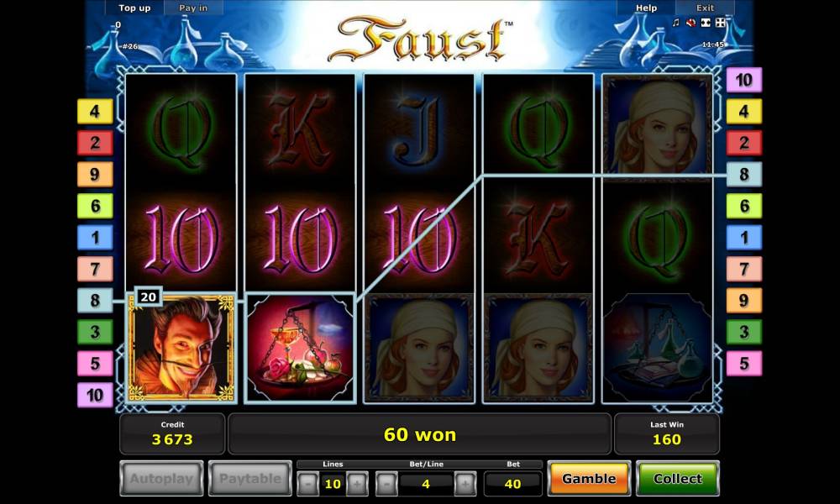Viewport: 840px width, 504px height.
Task: Select the green payline 3 marker on the left
Action: click(95, 332)
